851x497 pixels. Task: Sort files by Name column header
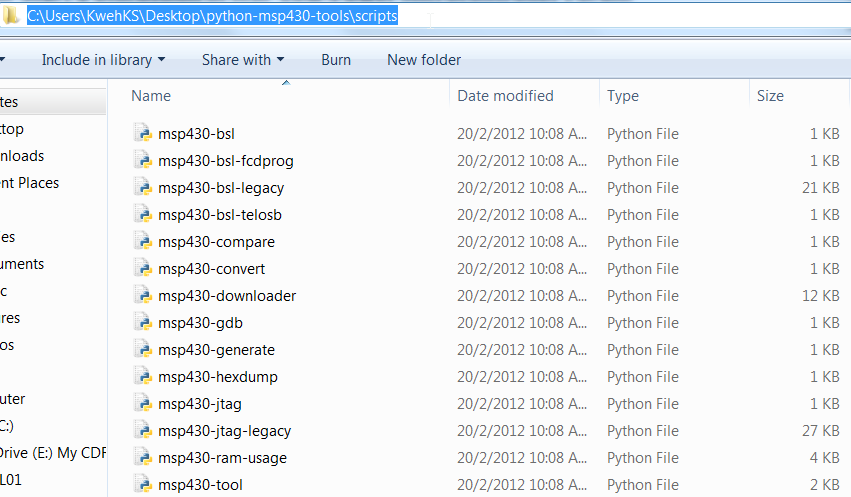point(151,96)
